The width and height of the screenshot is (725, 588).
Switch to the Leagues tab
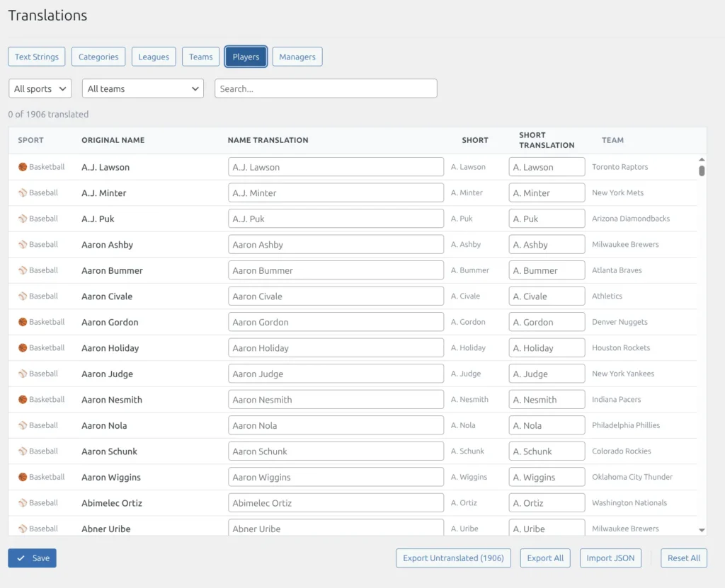pos(154,57)
